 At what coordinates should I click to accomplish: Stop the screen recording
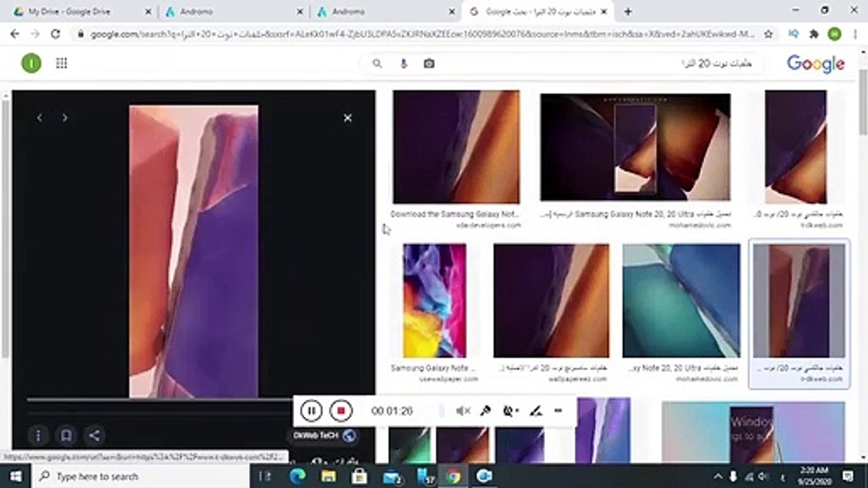coord(341,411)
